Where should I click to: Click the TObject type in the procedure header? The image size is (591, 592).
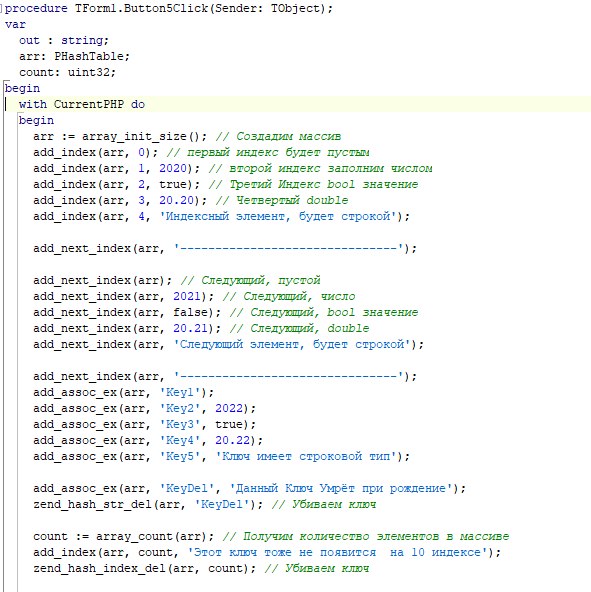point(295,8)
